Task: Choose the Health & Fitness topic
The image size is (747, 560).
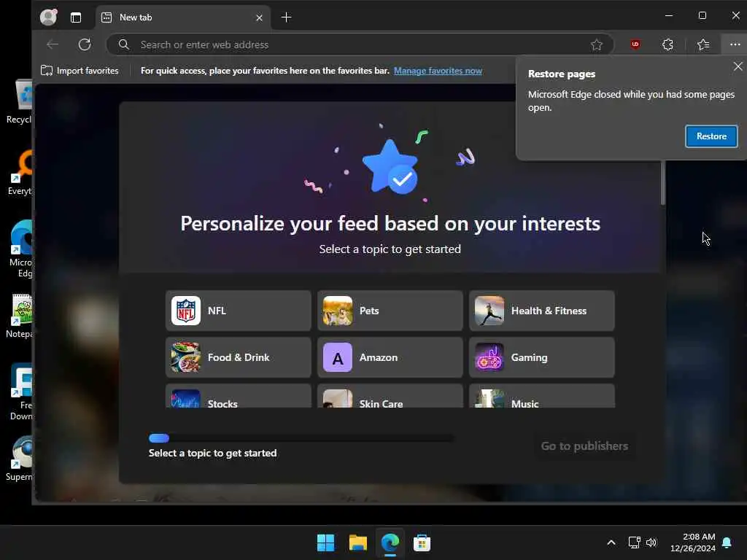Action: tap(542, 311)
